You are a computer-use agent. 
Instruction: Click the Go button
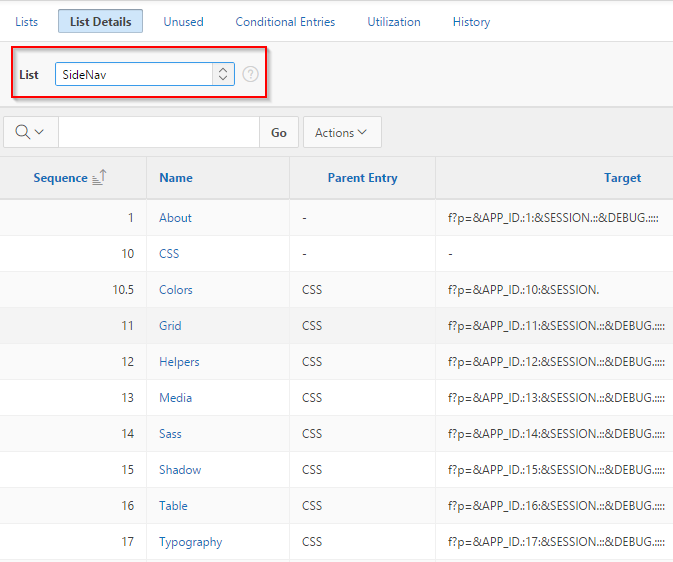[x=279, y=133]
